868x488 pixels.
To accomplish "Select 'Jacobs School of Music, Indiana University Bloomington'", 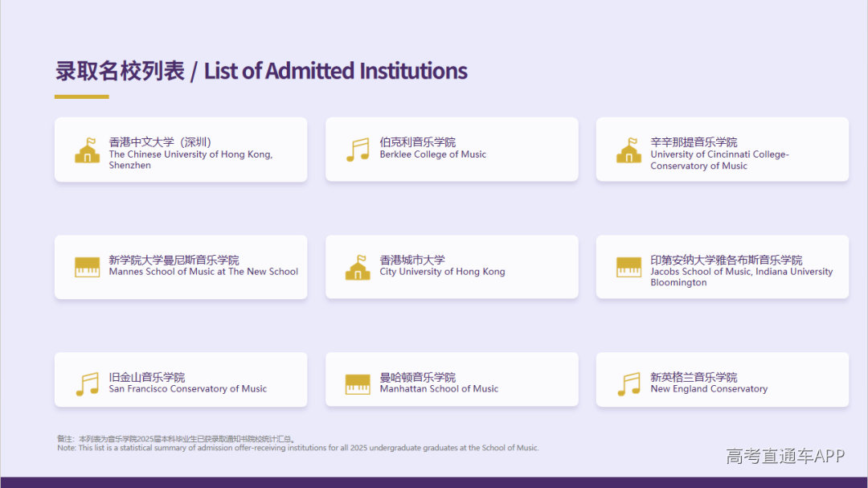I will (x=742, y=277).
